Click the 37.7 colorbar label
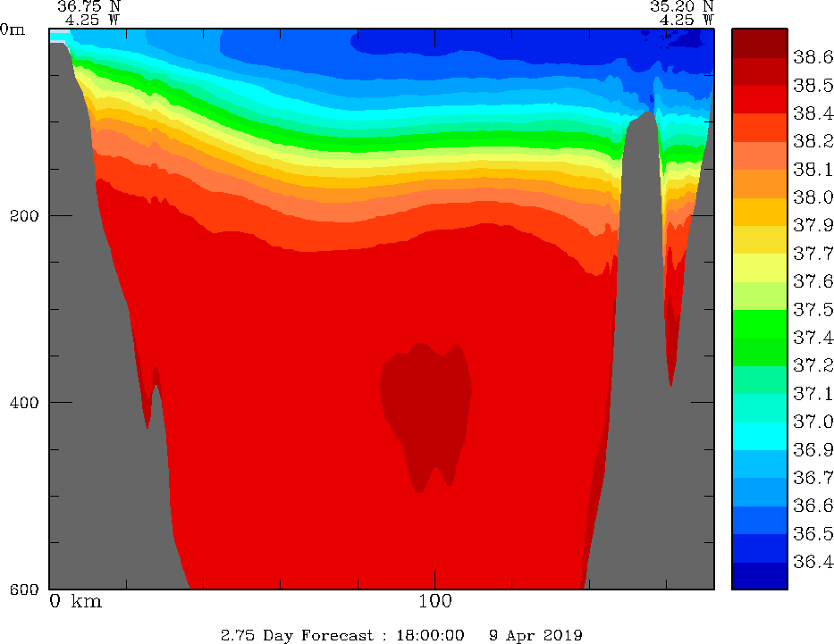 (x=813, y=254)
